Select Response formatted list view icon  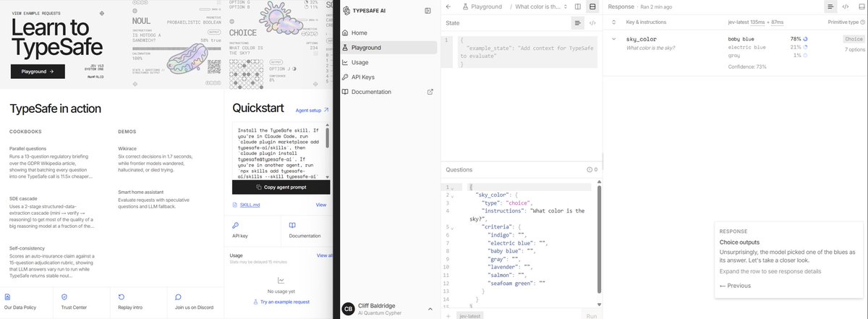coord(832,7)
